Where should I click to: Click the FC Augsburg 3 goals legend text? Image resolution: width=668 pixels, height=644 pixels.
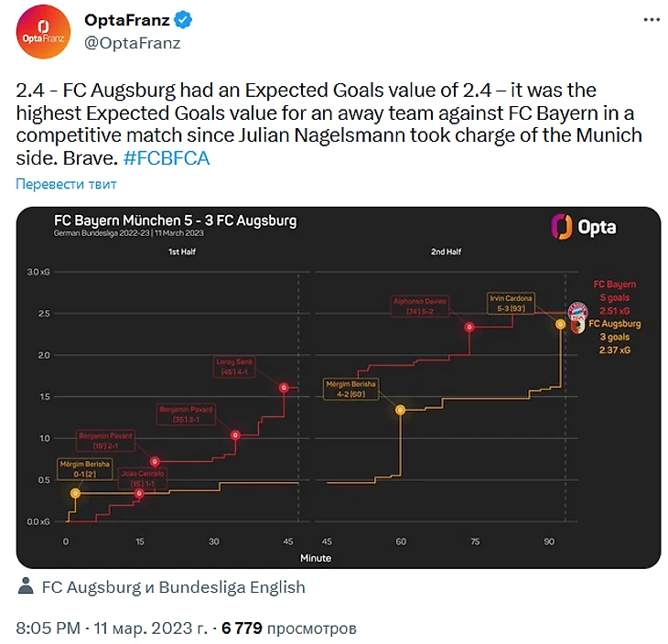[x=614, y=336]
